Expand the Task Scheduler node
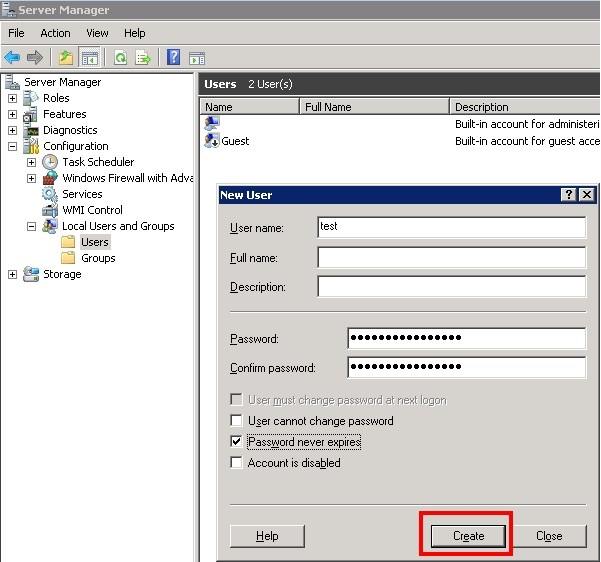 click(31, 163)
